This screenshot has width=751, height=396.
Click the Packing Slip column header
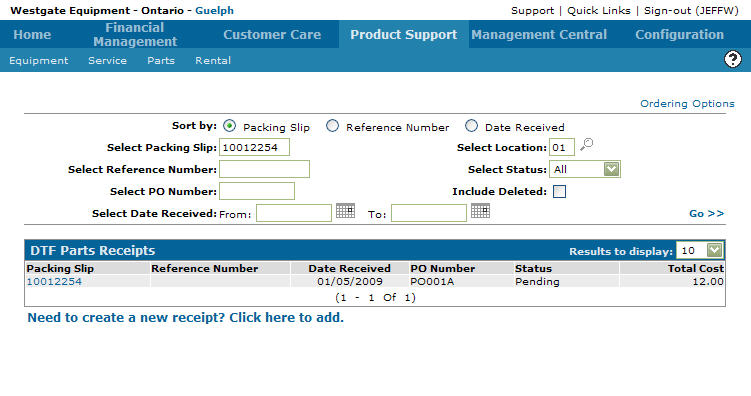tap(60, 269)
